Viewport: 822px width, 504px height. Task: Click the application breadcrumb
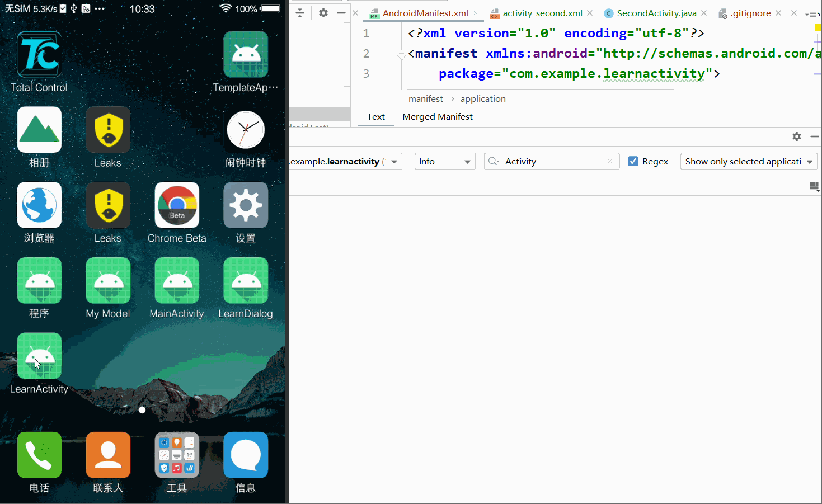point(482,99)
